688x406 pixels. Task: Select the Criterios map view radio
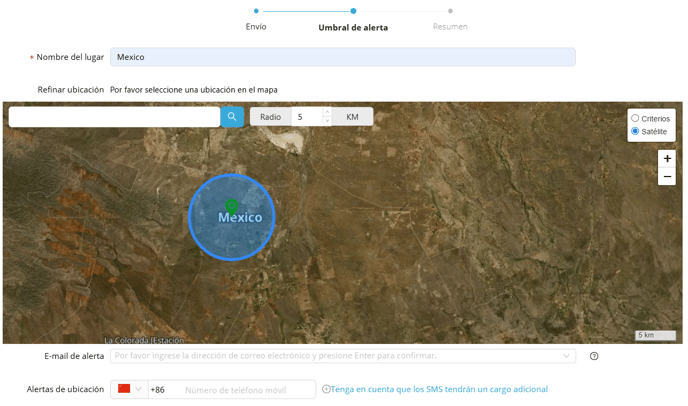click(x=635, y=118)
